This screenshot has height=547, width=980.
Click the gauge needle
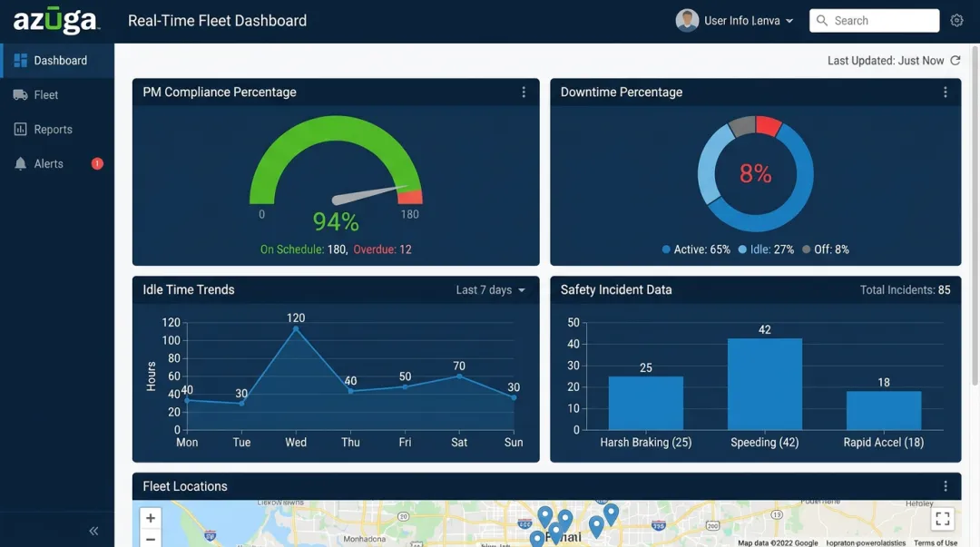[368, 195]
